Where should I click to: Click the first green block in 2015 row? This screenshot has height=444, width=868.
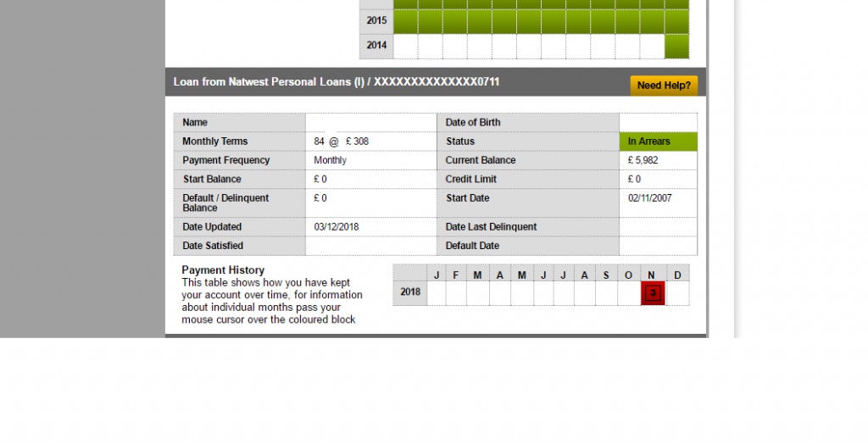[x=406, y=20]
